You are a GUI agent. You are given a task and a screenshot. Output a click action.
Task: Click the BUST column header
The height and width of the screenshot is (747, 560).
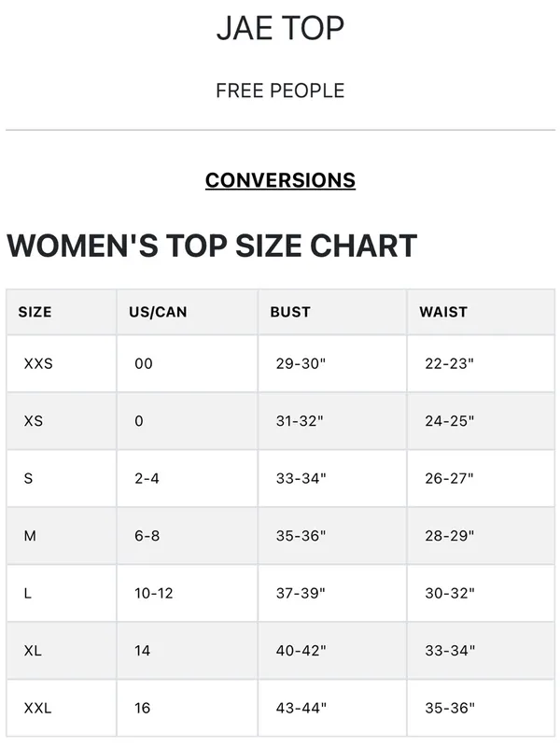(x=290, y=312)
